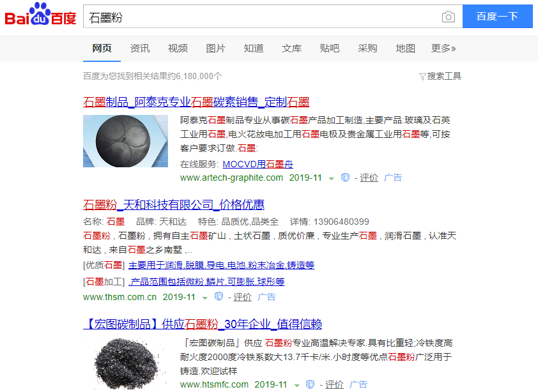This screenshot has width=538, height=392.
Task: Click 评价 for htsmfc.com result
Action: coord(334,384)
